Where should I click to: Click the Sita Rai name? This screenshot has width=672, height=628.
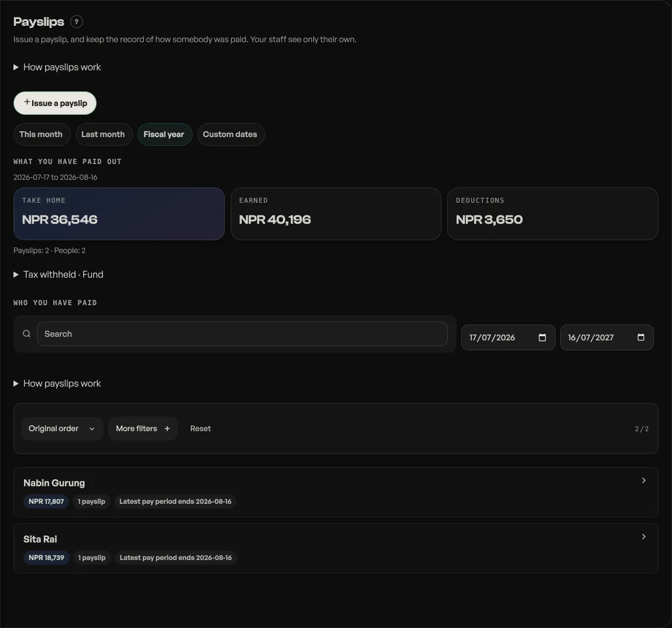pyautogui.click(x=40, y=539)
